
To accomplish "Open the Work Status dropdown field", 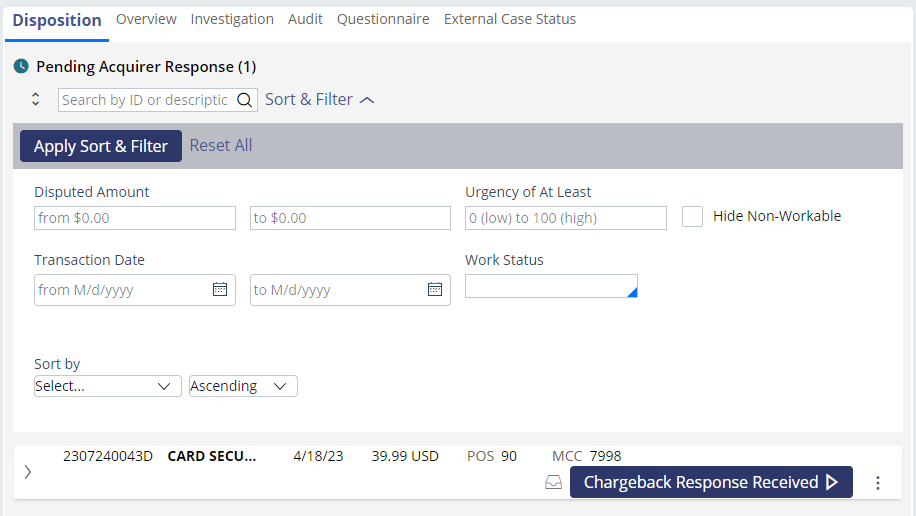I will pyautogui.click(x=551, y=286).
